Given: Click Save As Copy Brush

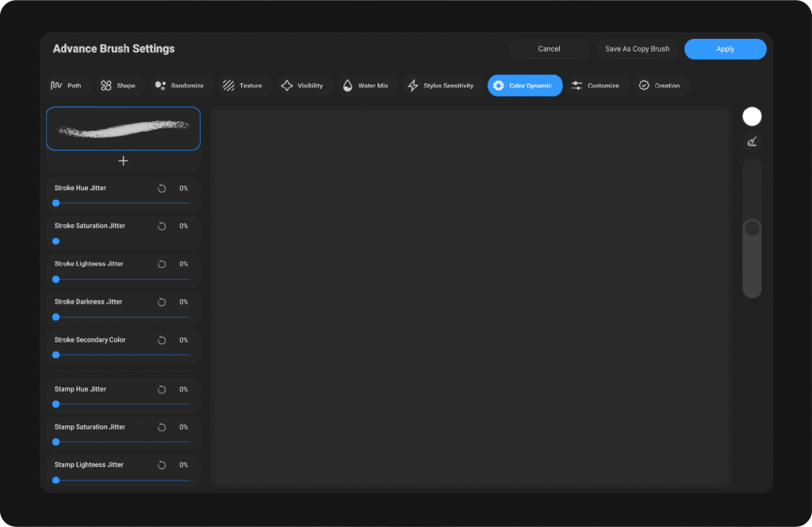Looking at the screenshot, I should pos(637,49).
